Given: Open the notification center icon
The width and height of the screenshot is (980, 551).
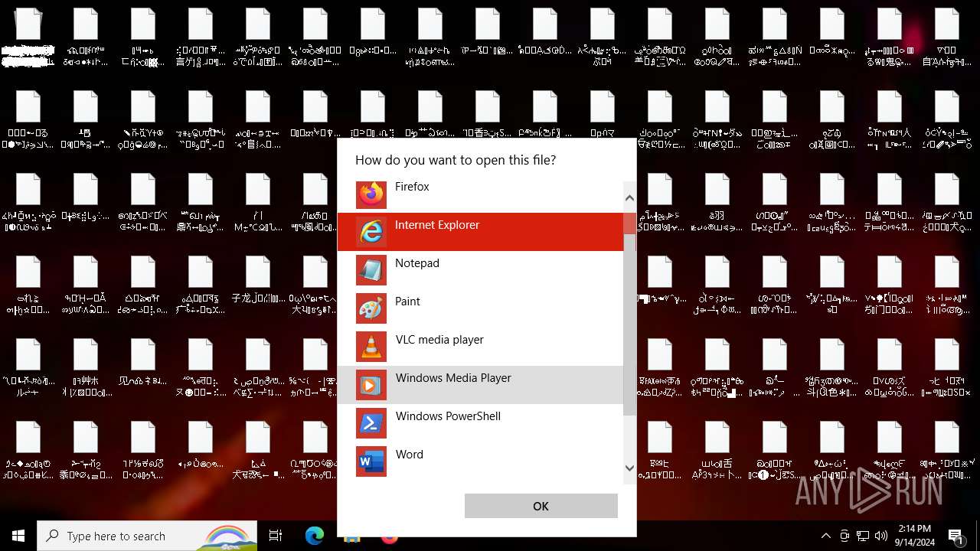Looking at the screenshot, I should (956, 536).
